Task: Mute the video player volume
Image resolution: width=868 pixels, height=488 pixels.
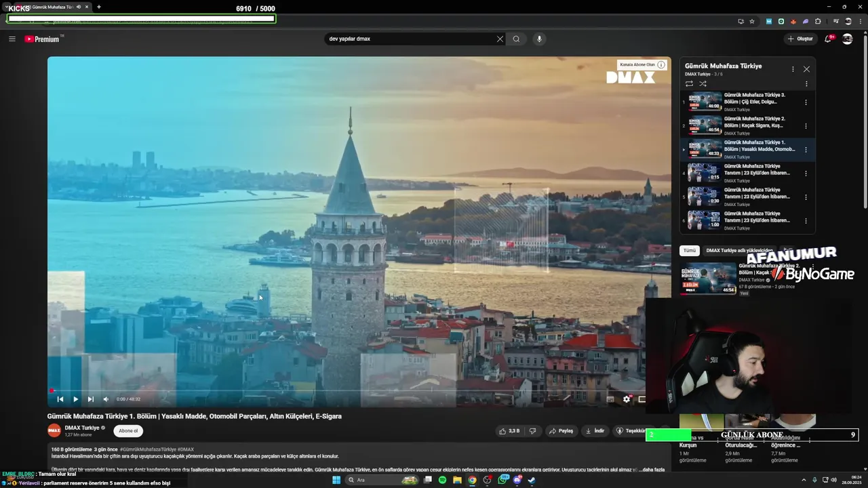Action: 105,399
